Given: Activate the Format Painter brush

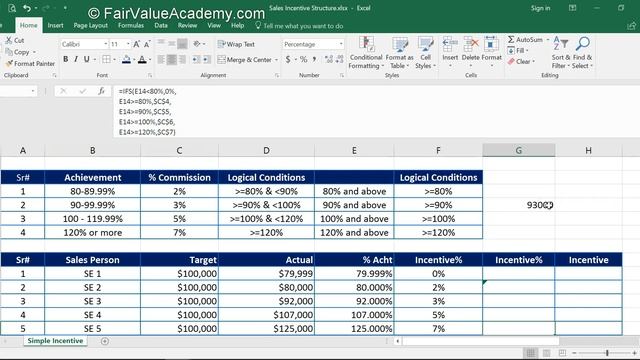Looking at the screenshot, I should tap(30, 63).
